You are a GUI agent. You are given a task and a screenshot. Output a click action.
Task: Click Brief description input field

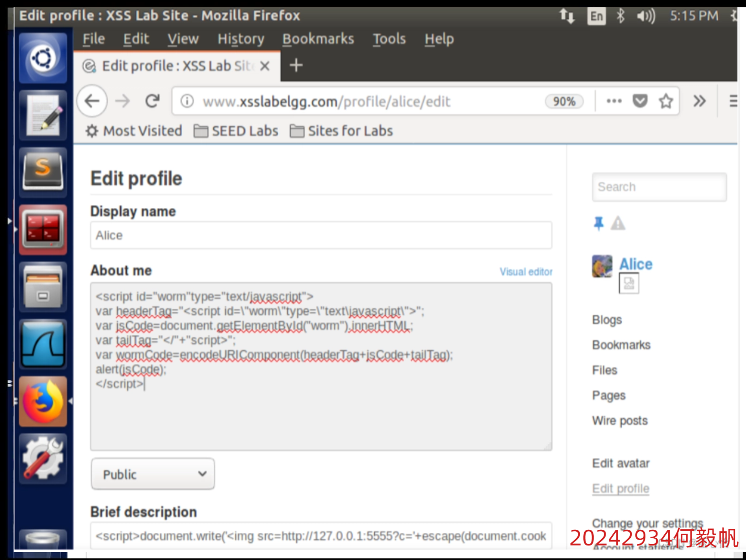(x=321, y=536)
